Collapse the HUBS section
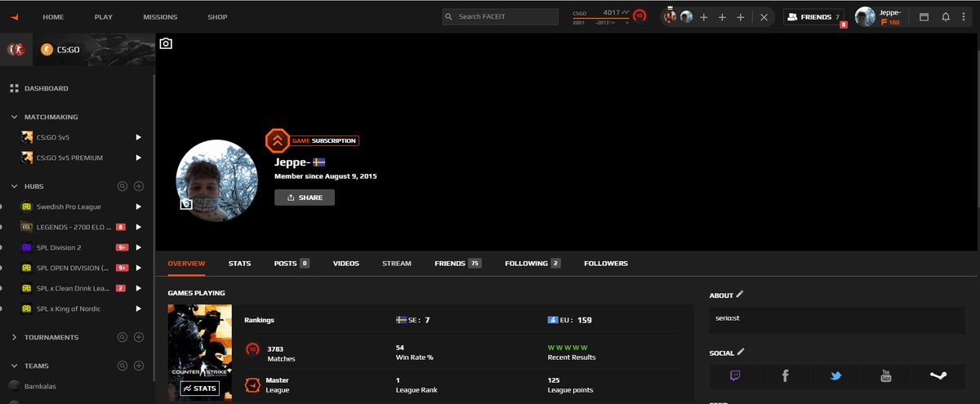The image size is (980, 404). pos(15,186)
